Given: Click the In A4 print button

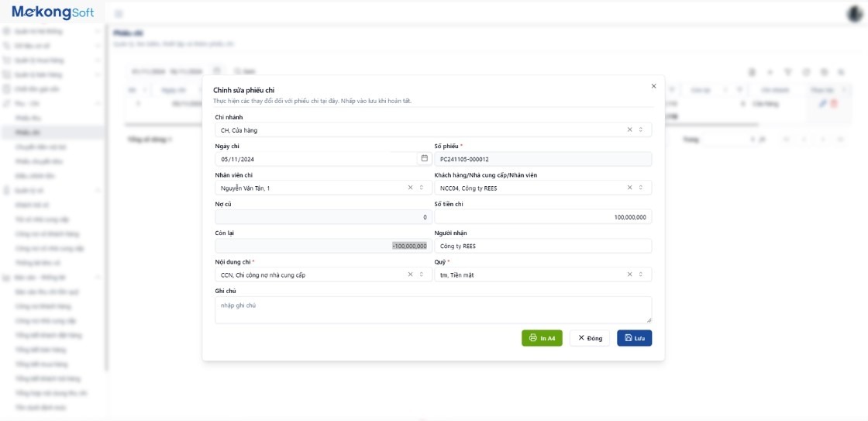Looking at the screenshot, I should pos(542,338).
